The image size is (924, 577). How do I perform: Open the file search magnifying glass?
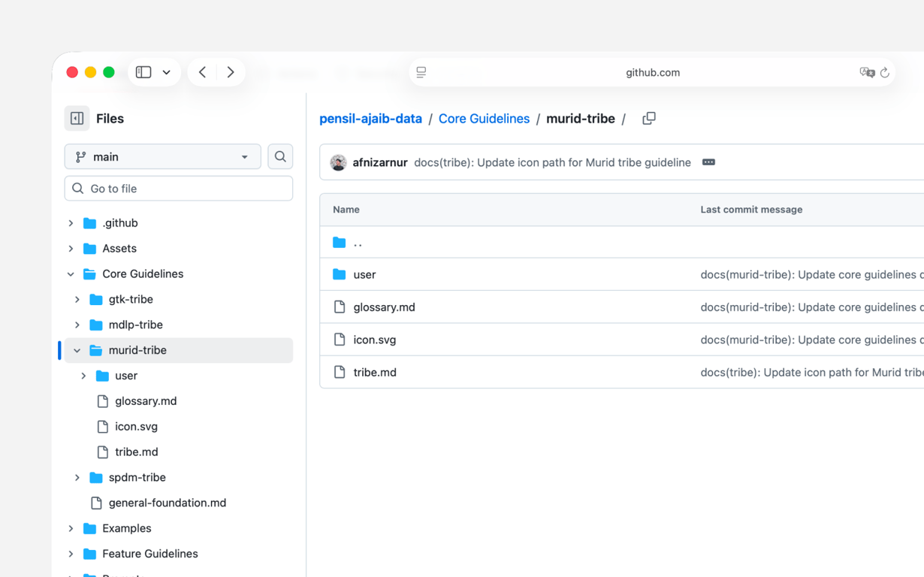[x=279, y=156]
